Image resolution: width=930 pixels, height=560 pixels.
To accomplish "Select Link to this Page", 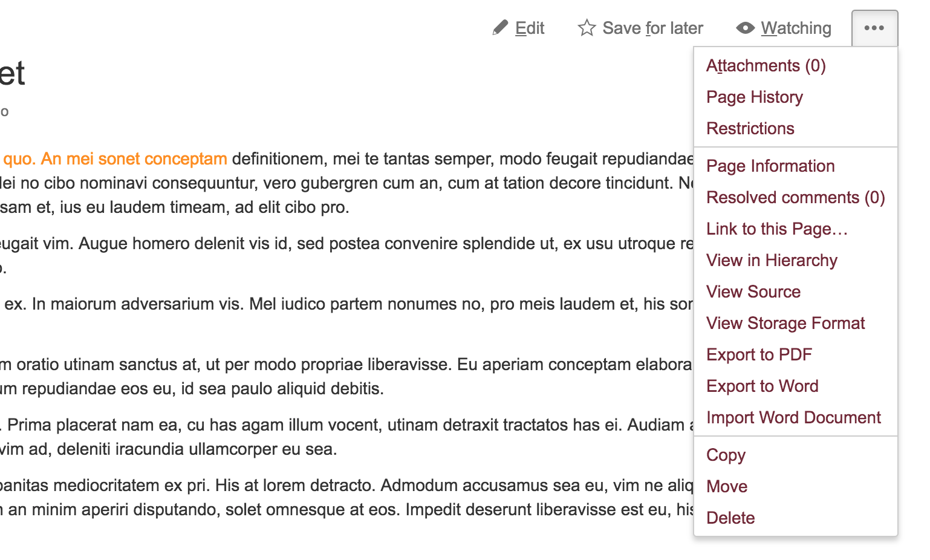I will [x=777, y=229].
